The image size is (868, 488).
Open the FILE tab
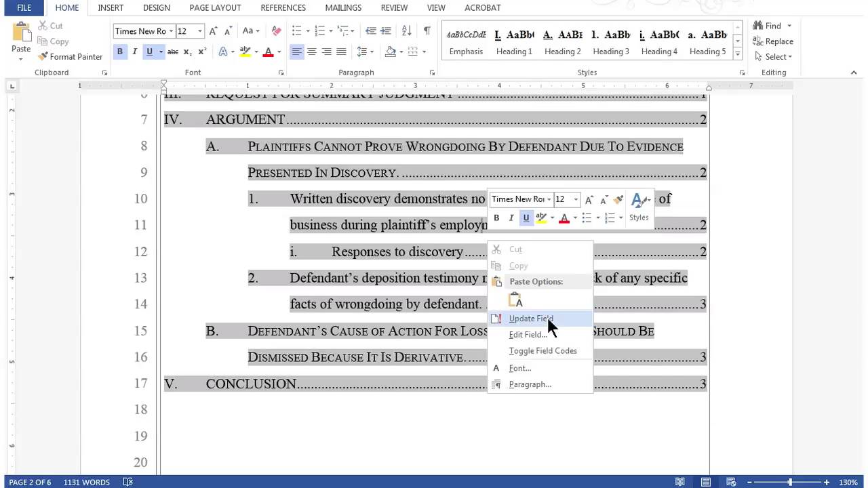tap(24, 8)
